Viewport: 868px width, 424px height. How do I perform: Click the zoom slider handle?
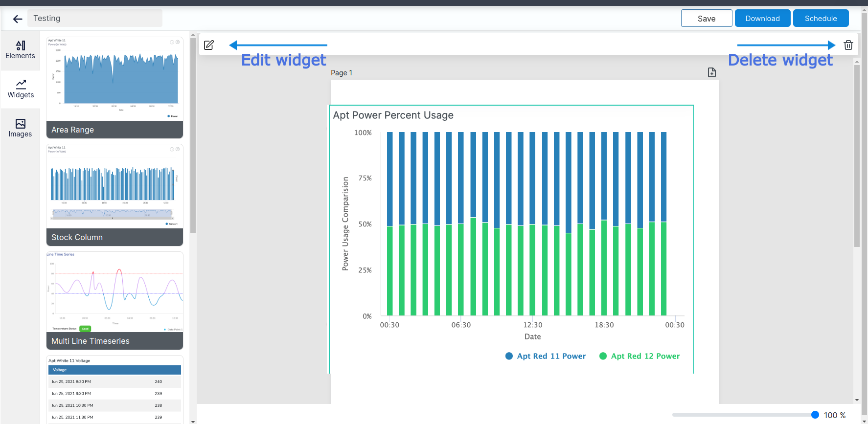click(815, 415)
